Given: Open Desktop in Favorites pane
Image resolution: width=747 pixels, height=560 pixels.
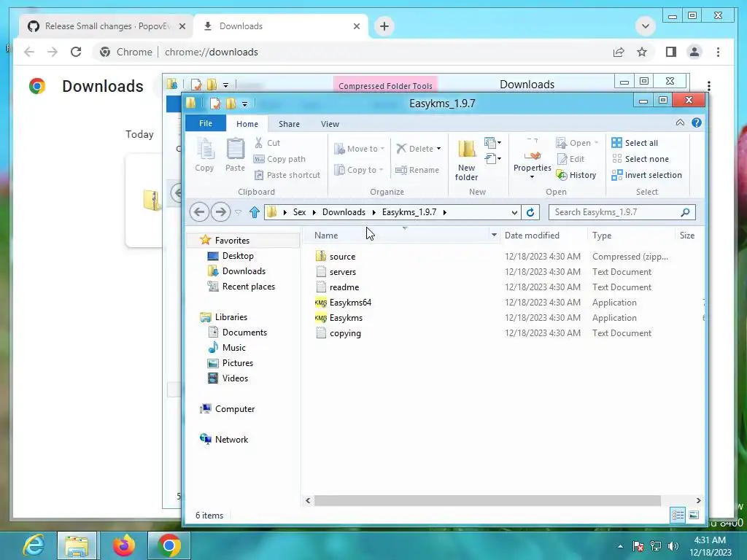Looking at the screenshot, I should click(x=238, y=256).
